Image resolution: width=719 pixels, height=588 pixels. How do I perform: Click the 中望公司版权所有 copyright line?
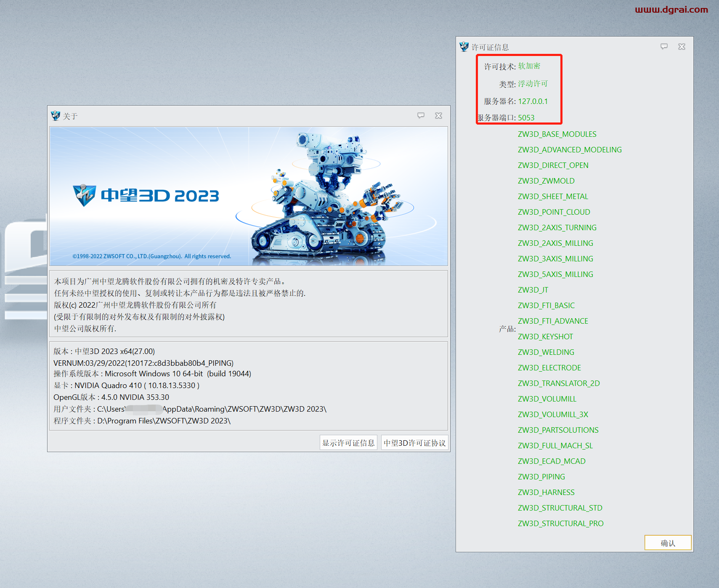click(85, 329)
